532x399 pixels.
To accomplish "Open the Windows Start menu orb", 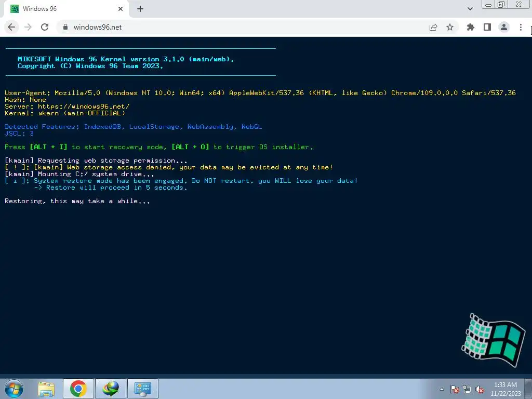I will pos(14,389).
